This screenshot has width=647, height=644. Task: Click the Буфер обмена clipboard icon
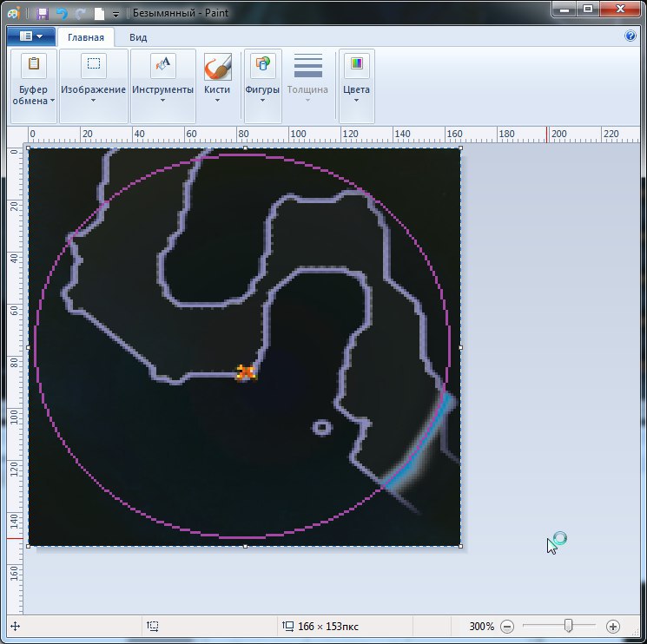tap(34, 65)
